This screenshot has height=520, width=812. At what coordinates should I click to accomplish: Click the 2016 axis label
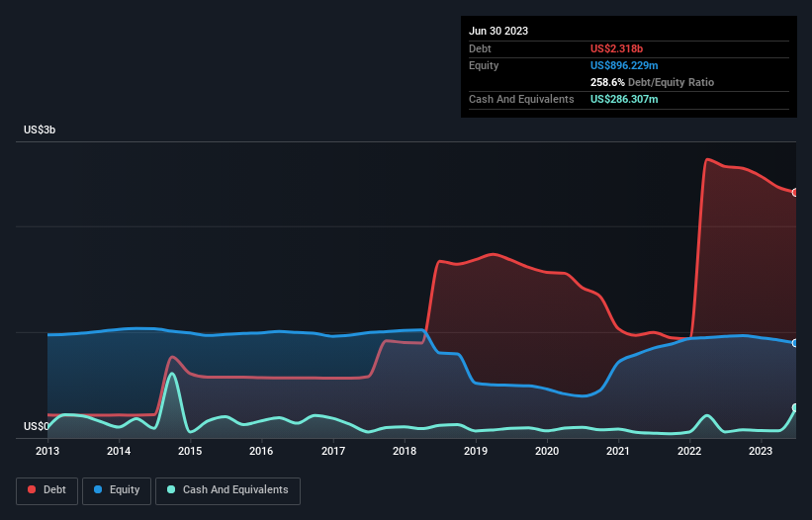pos(261,451)
